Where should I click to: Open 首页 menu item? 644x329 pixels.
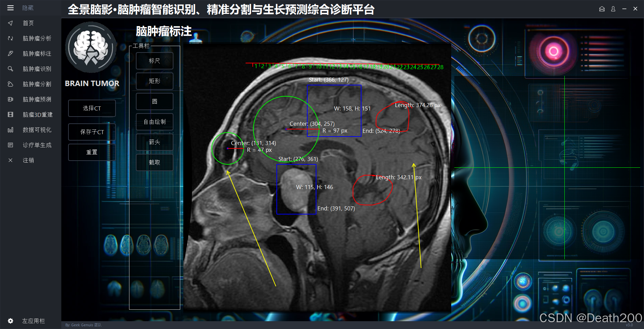(x=28, y=23)
